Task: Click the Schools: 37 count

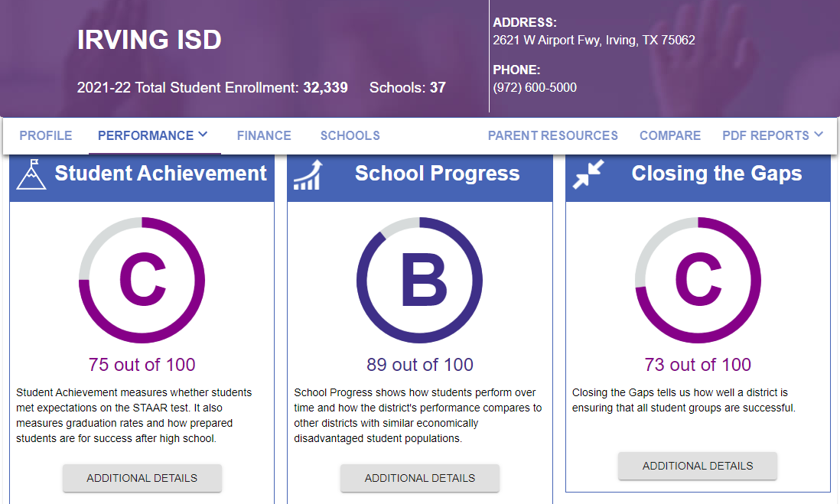Action: (407, 87)
